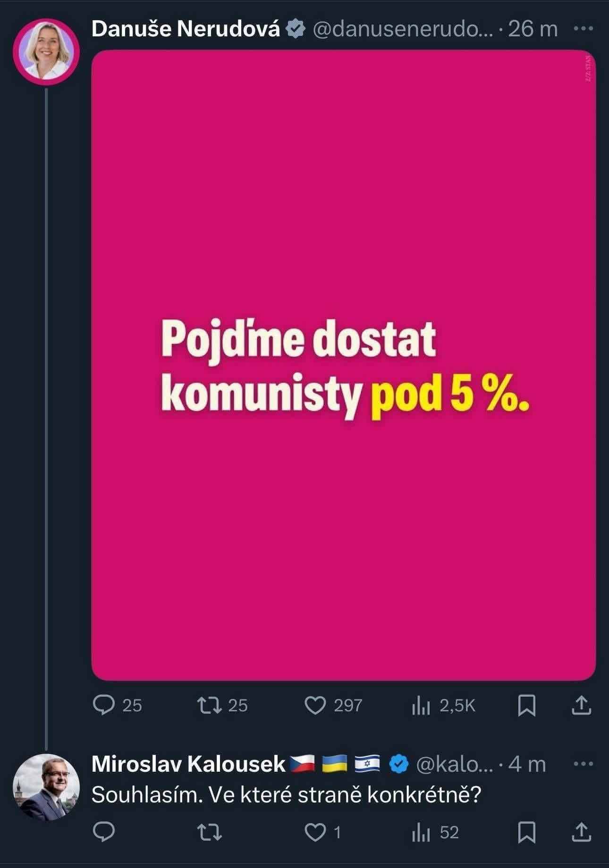
Task: Open Danuše Nerudová's profile name link
Action: tap(186, 29)
